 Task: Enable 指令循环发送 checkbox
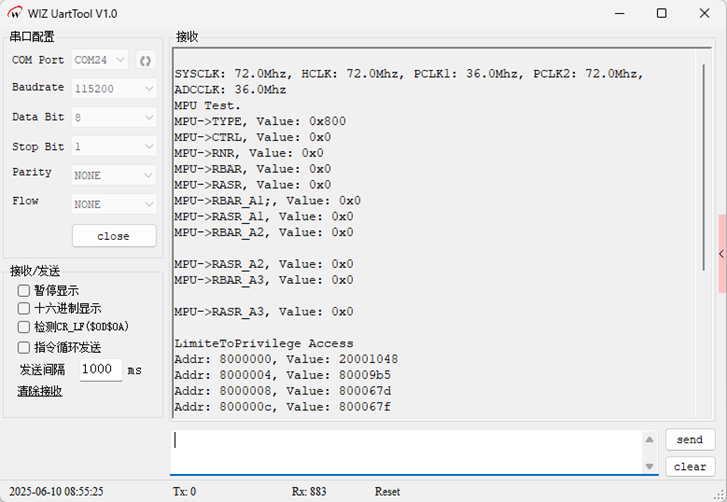24,347
